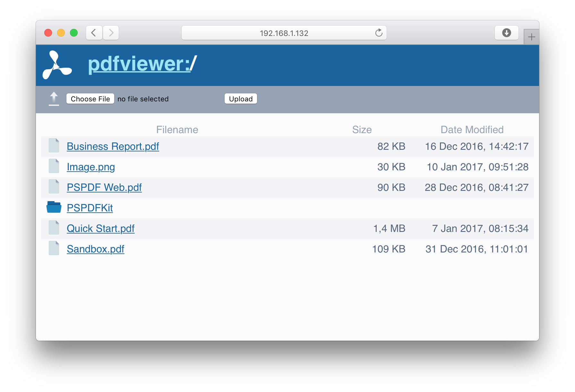Click the date 7 Jan 2017, 08:15:34
Image resolution: width=575 pixels, height=392 pixels.
point(480,228)
